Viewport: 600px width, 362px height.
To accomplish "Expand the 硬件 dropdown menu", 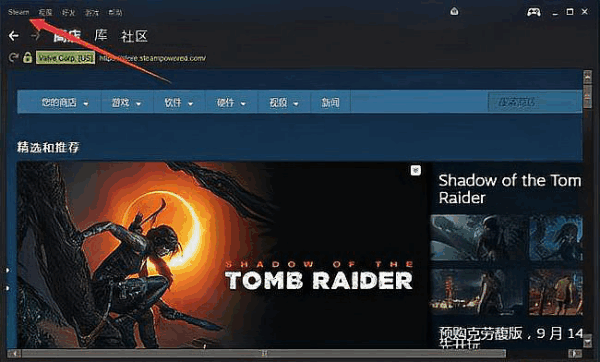I will 231,103.
